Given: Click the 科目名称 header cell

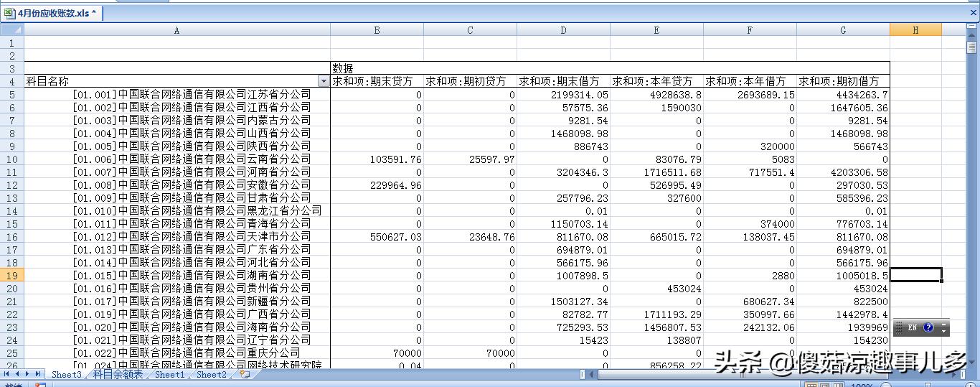Looking at the screenshot, I should click(177, 81).
